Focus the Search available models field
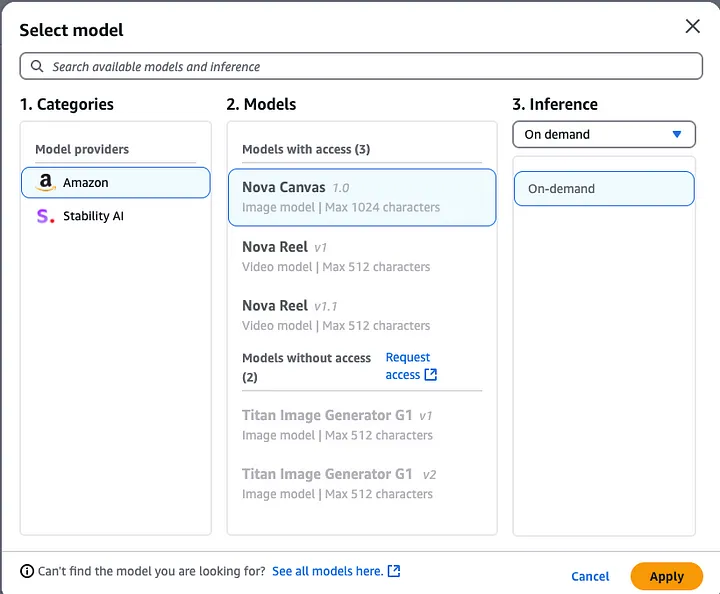 361,66
